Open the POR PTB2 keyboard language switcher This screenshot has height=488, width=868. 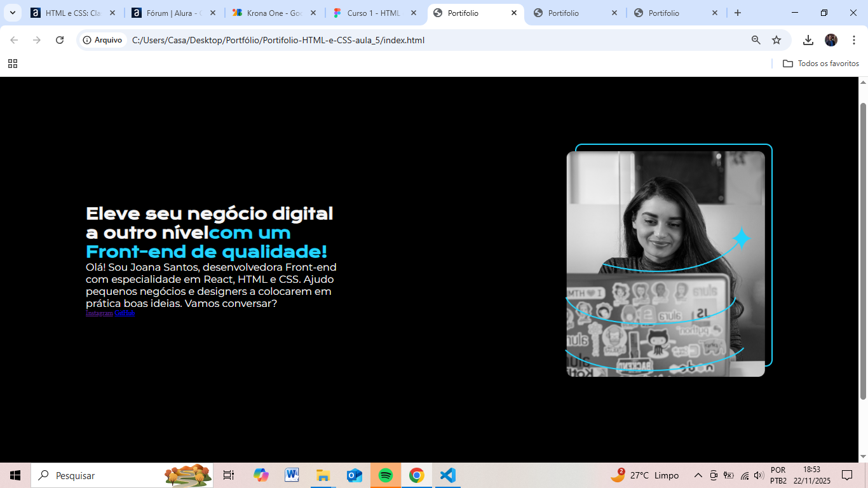tap(778, 475)
